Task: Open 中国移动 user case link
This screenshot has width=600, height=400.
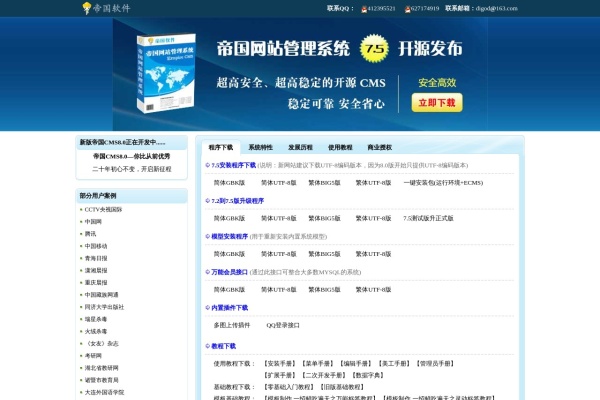Action: pos(96,246)
